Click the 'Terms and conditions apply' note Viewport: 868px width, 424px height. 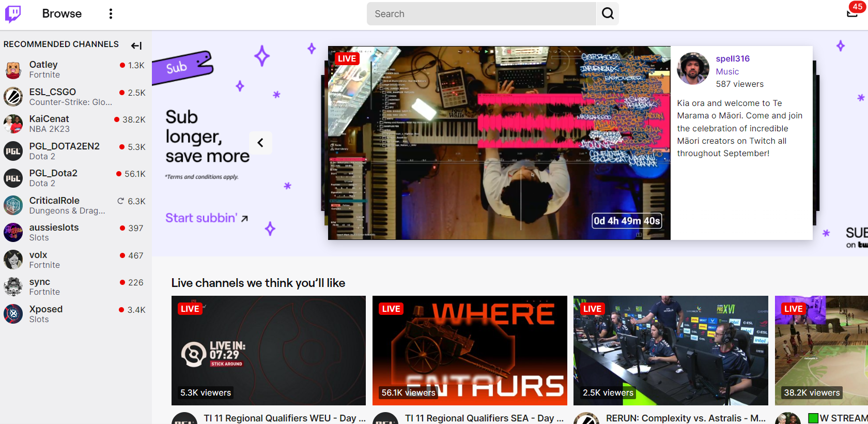coord(202,177)
